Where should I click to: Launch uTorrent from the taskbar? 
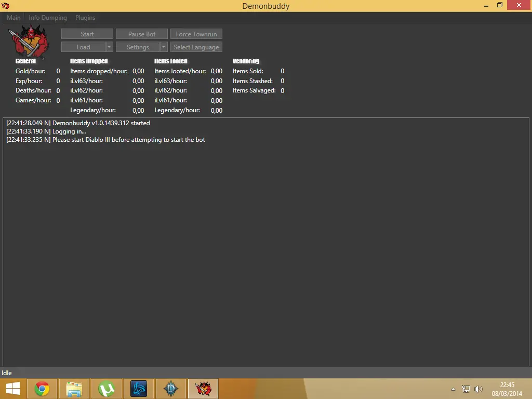[107, 389]
